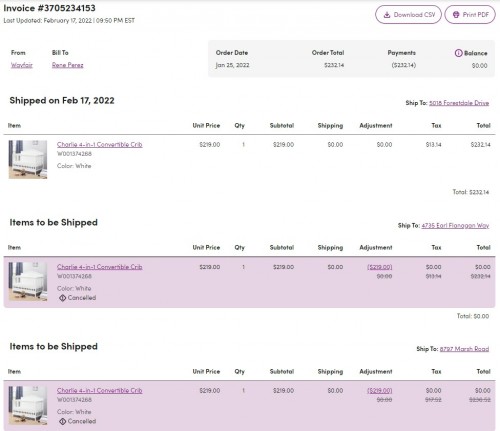This screenshot has width=500, height=431.
Task: Open the last Charlie Convertible Crib product link
Action: [100, 390]
